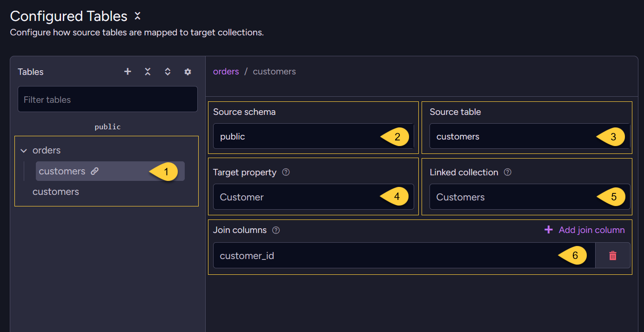Click the link icon beside customers

94,171
